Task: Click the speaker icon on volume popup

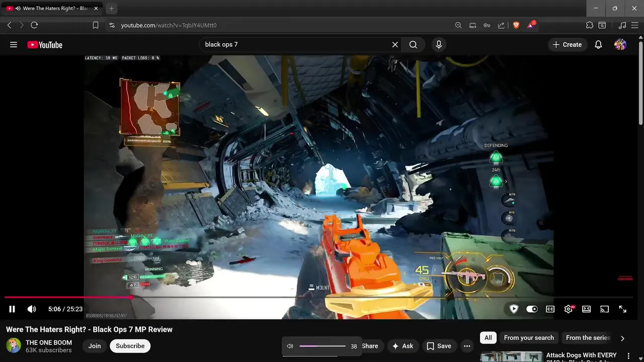Action: tap(290, 346)
